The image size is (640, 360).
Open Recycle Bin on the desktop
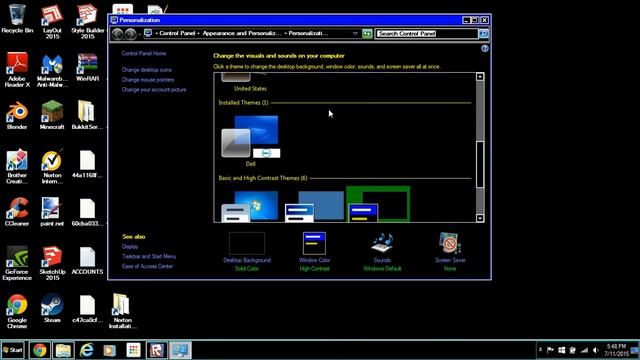click(x=17, y=19)
